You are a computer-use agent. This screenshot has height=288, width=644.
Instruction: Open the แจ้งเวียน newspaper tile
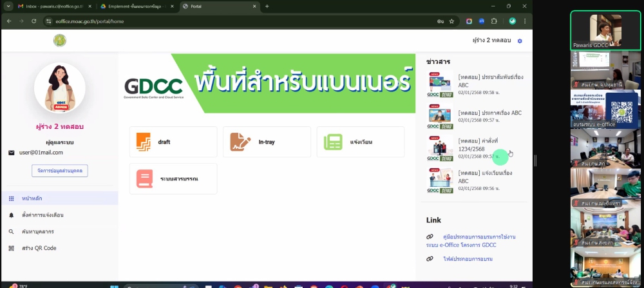(360, 142)
